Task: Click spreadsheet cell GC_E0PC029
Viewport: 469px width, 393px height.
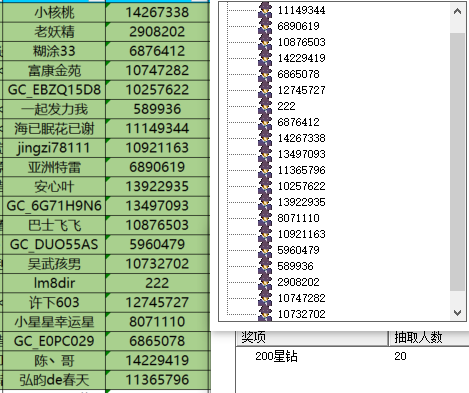Action: 54,341
